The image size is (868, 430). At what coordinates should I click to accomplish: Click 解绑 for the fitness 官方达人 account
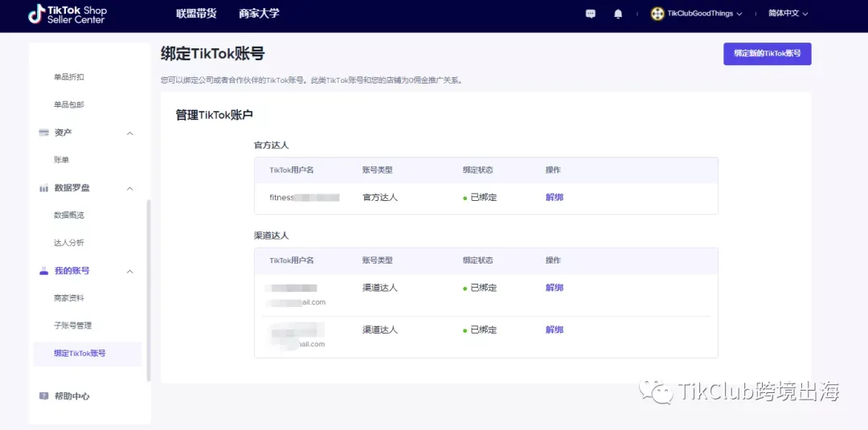[x=554, y=197]
